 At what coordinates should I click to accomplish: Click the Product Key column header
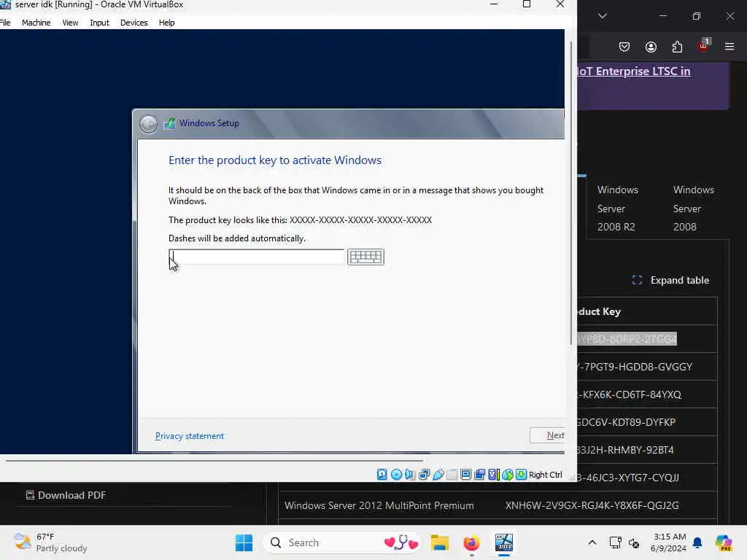[x=599, y=311]
